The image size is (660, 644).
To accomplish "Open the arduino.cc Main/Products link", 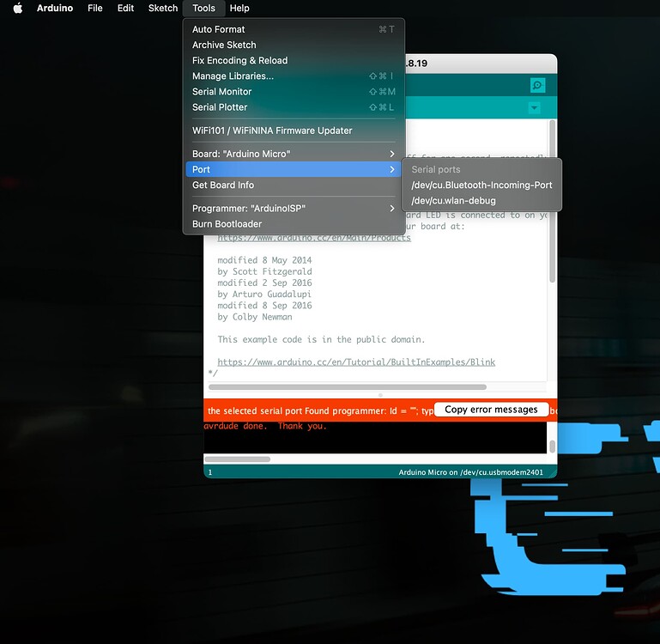I will pos(314,238).
